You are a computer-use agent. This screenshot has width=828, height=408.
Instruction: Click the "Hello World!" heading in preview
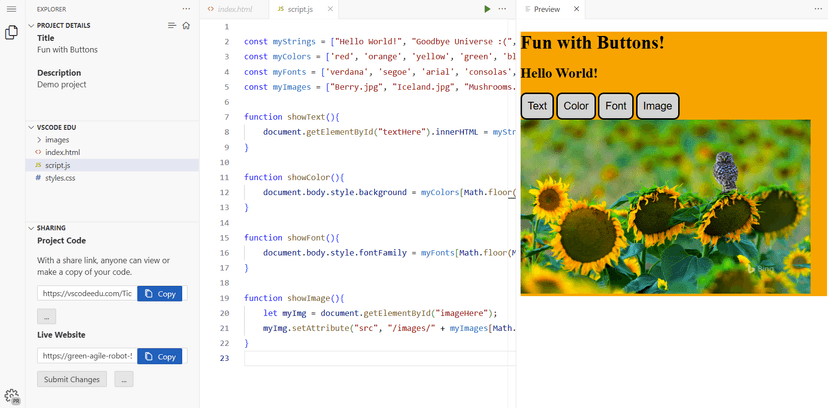coord(559,73)
